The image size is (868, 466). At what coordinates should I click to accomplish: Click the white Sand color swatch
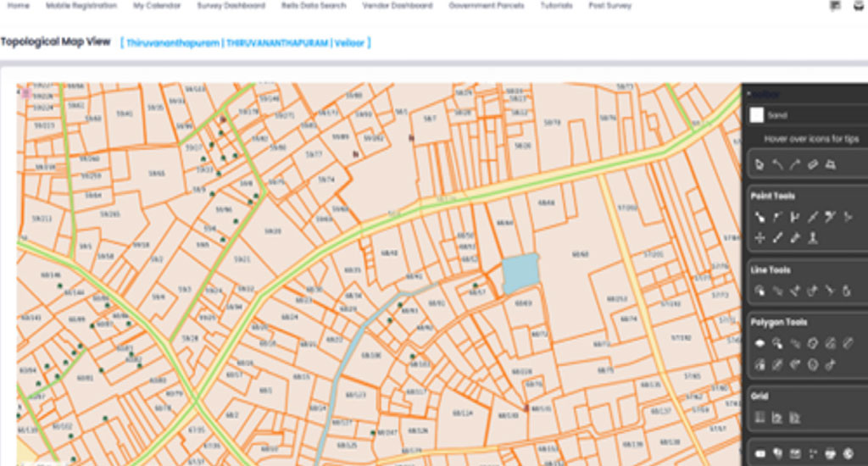757,115
